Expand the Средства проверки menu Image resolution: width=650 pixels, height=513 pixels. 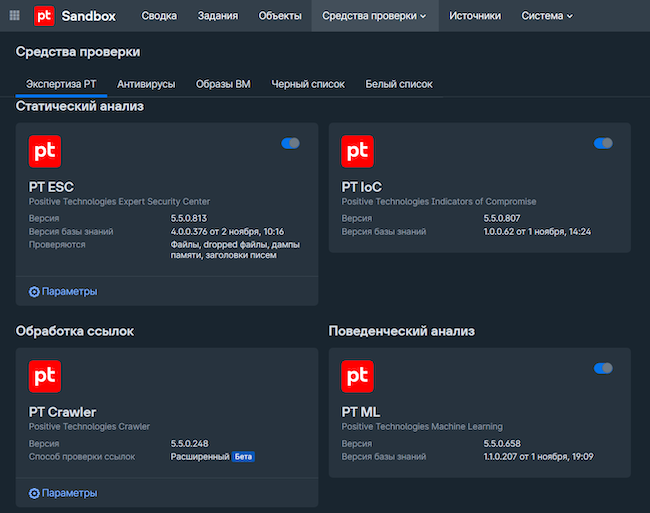(x=374, y=16)
